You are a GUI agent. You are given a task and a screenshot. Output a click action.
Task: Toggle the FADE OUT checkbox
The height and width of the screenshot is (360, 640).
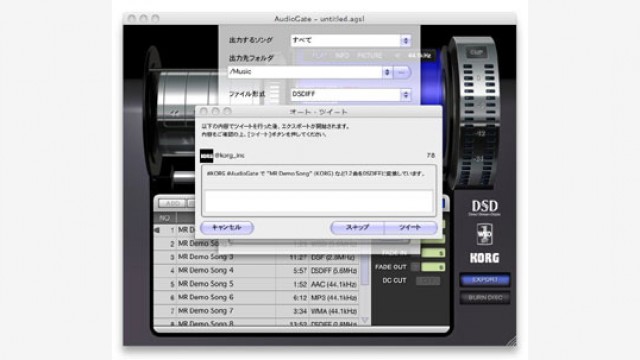coord(415,267)
